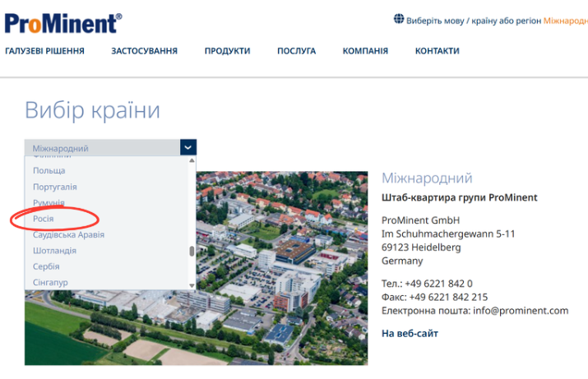
Task: Go to the ПРОДУКТИ menu item
Action: pyautogui.click(x=227, y=51)
